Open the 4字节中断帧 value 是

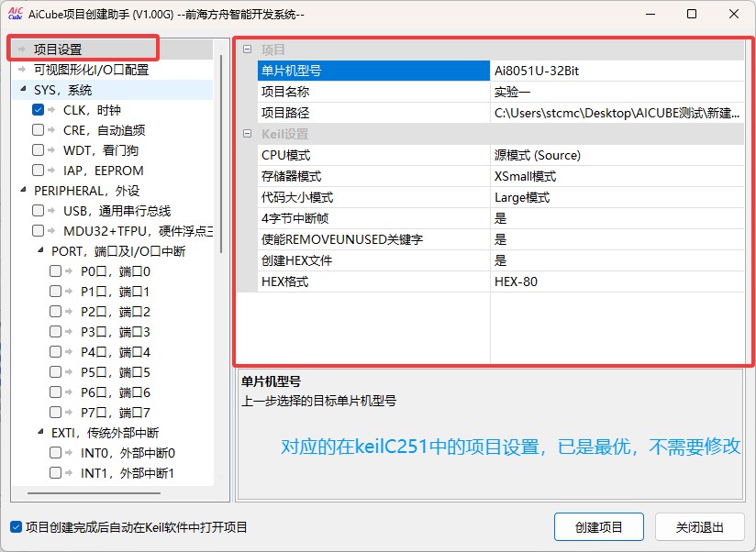pos(617,218)
